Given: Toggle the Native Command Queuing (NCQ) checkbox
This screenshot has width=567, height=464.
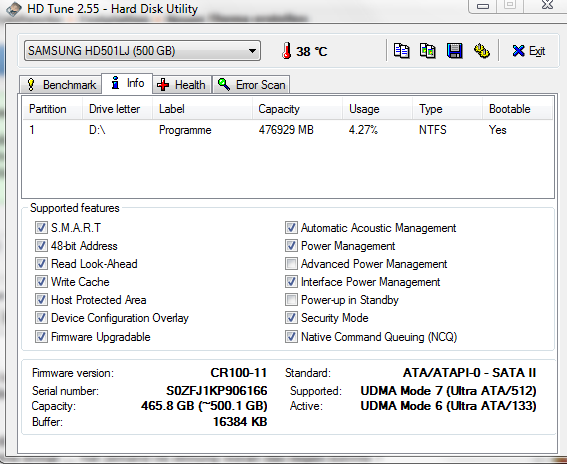Looking at the screenshot, I should click(x=291, y=337).
